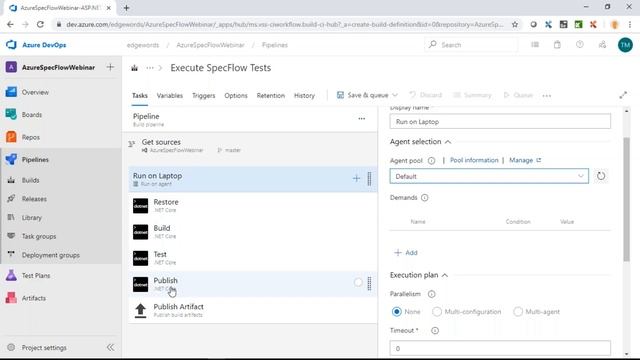The width and height of the screenshot is (640, 360).
Task: Open Repos in the sidebar
Action: pyautogui.click(x=31, y=137)
